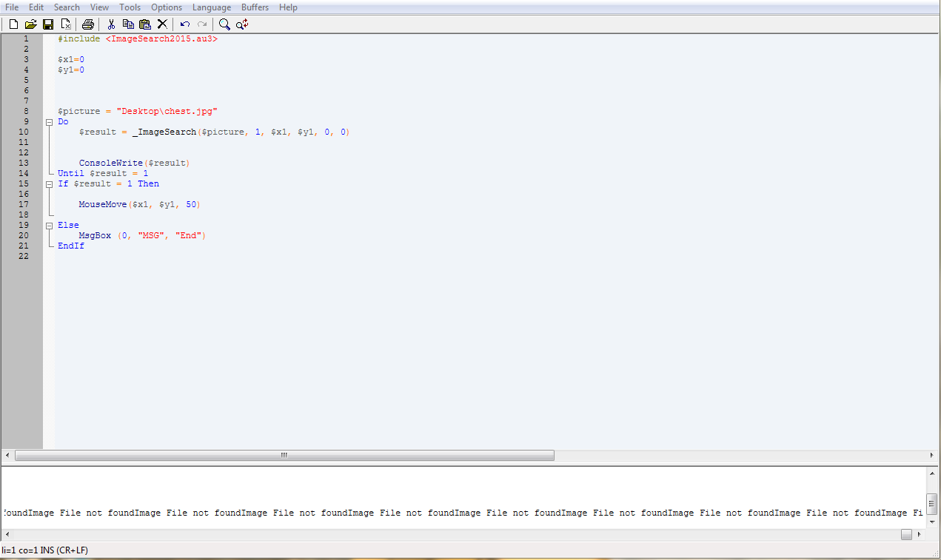This screenshot has width=941, height=560.
Task: Open the Tools menu
Action: point(130,7)
